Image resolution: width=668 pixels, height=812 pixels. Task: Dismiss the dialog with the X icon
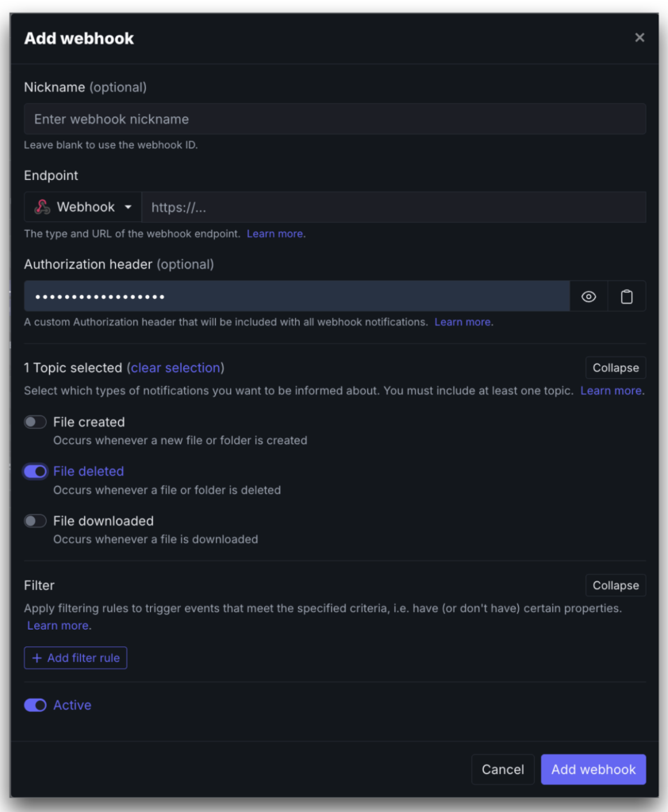(639, 36)
